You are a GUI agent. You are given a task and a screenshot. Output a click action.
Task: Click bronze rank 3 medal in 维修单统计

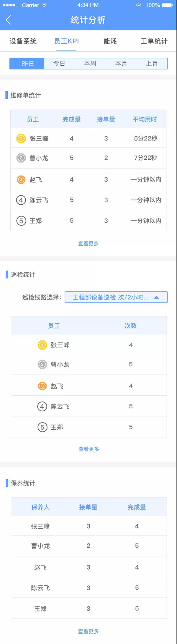(x=21, y=179)
